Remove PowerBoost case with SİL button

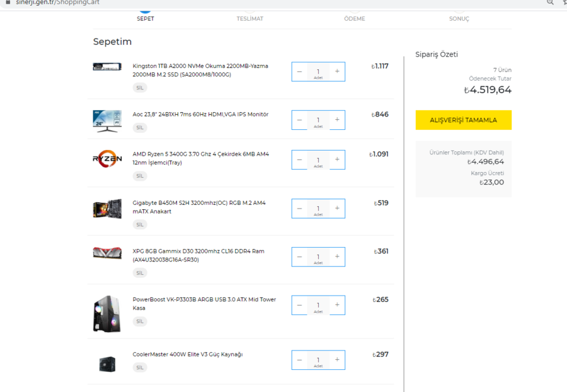click(x=140, y=321)
